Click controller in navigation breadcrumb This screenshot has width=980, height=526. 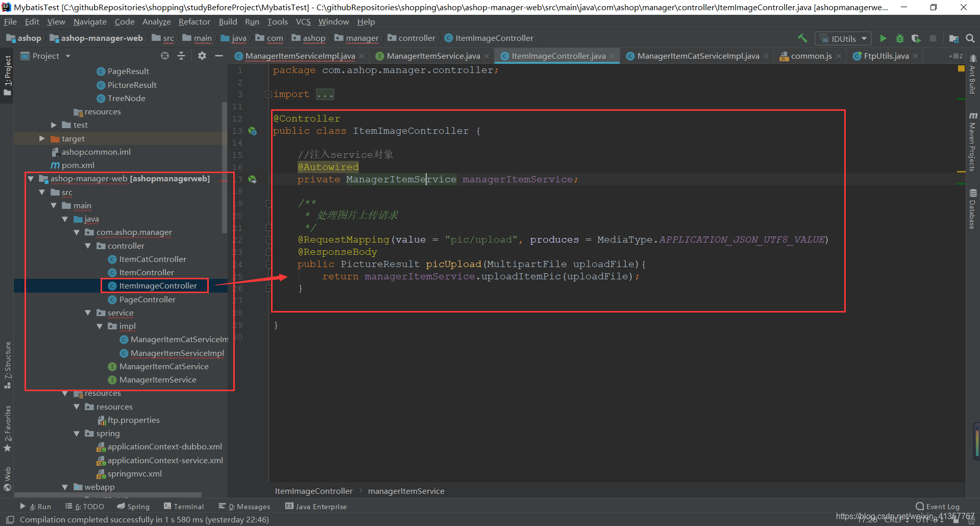[x=416, y=38]
